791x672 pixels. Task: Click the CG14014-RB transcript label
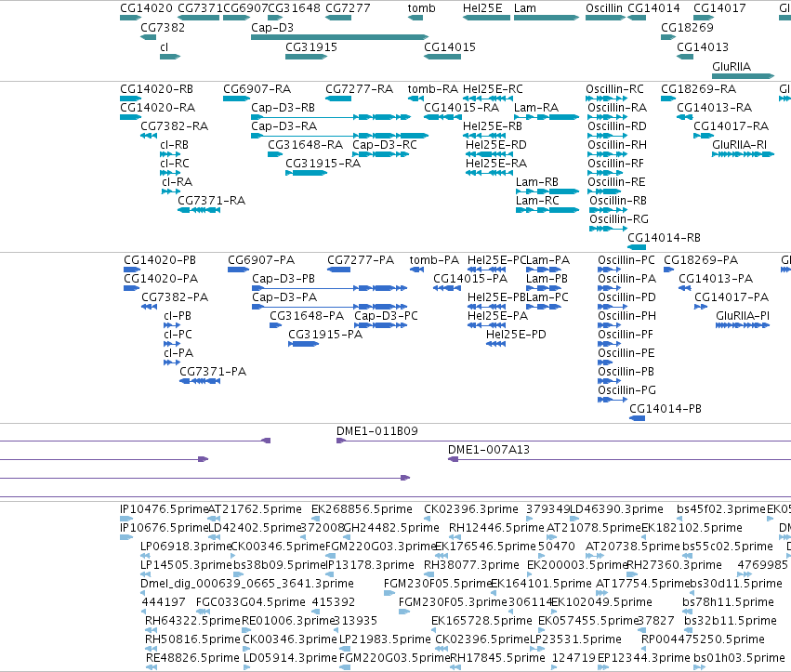tap(664, 238)
